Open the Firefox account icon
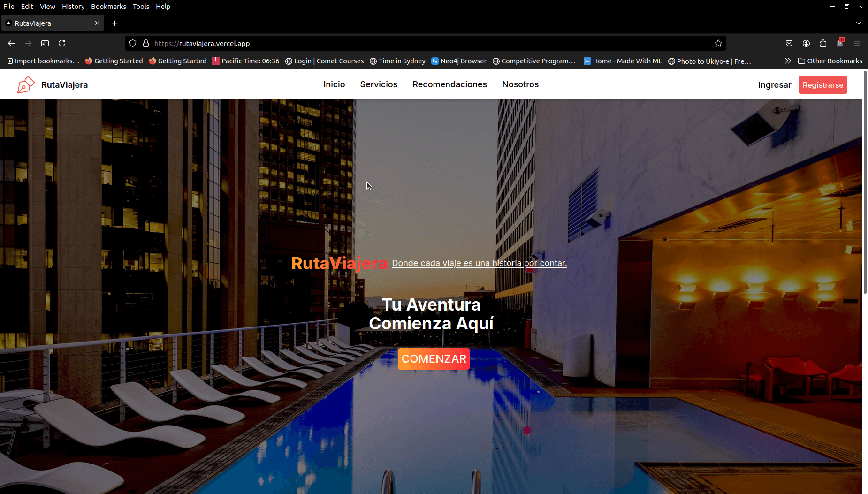 (806, 43)
